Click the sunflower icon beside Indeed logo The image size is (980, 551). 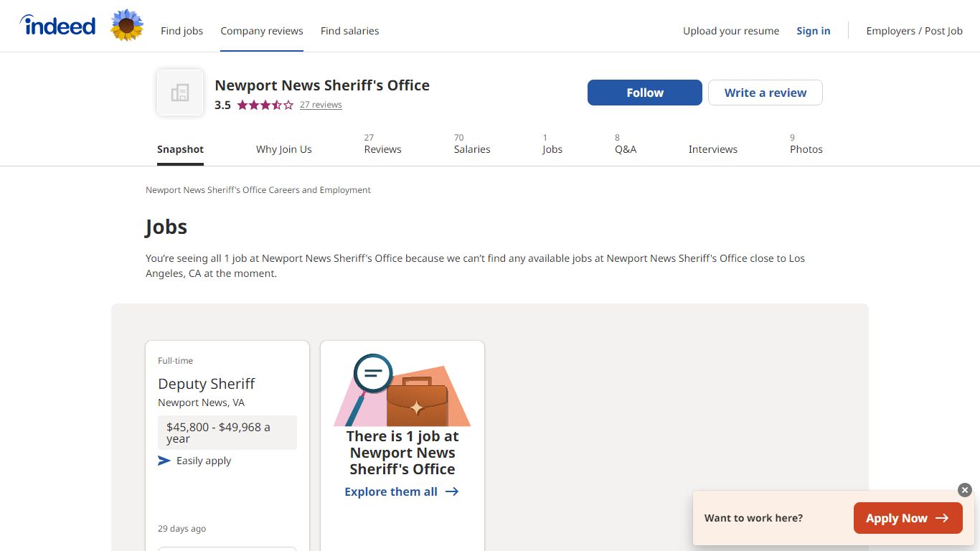pyautogui.click(x=127, y=26)
